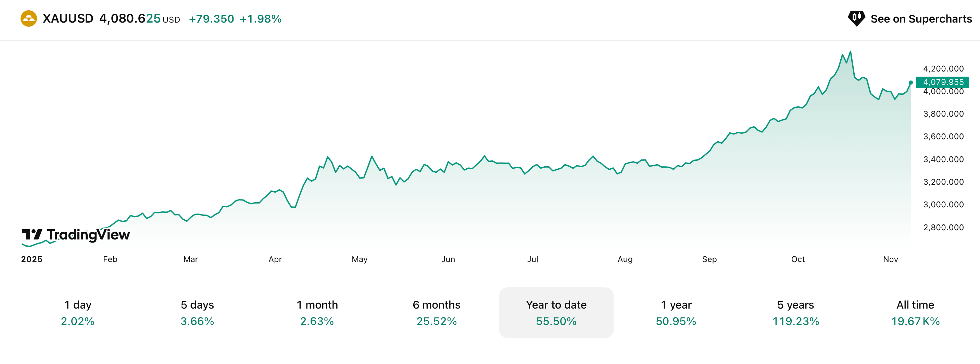Click the TradingView logo watermark
The height and width of the screenshot is (364, 980).
[76, 235]
